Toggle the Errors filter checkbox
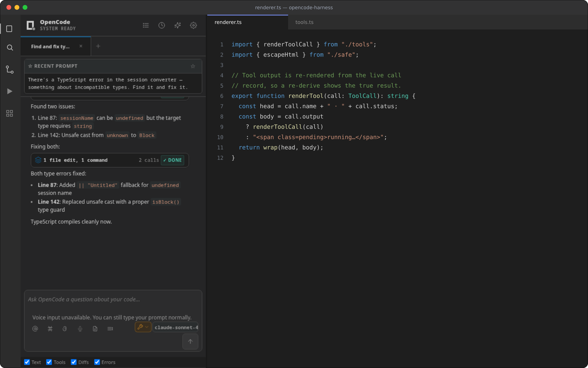Image resolution: width=588 pixels, height=368 pixels. click(97, 362)
